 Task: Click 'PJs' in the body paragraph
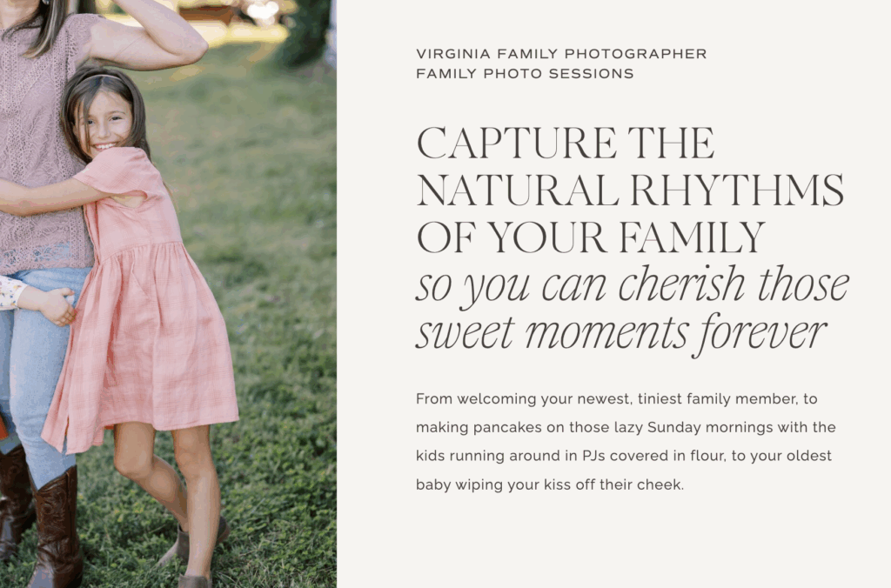coord(593,456)
